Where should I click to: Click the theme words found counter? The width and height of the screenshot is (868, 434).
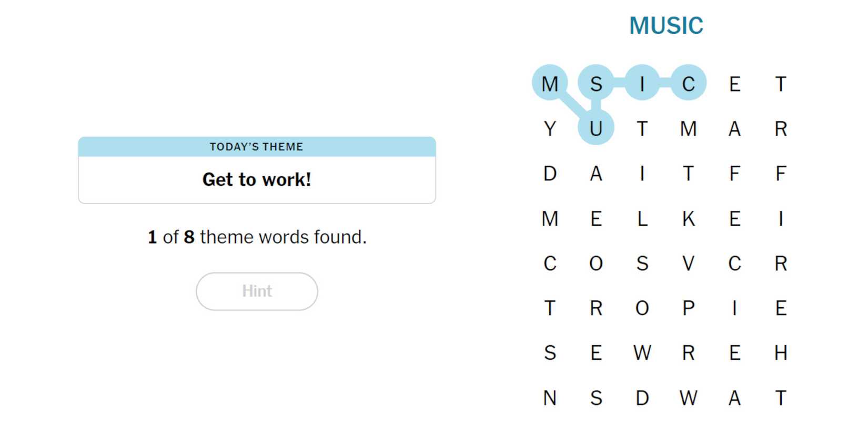pos(257,237)
